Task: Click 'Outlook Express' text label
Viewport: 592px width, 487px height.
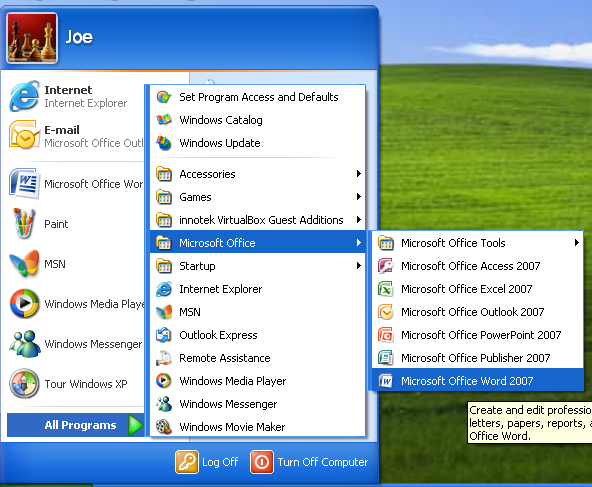Action: (x=218, y=335)
